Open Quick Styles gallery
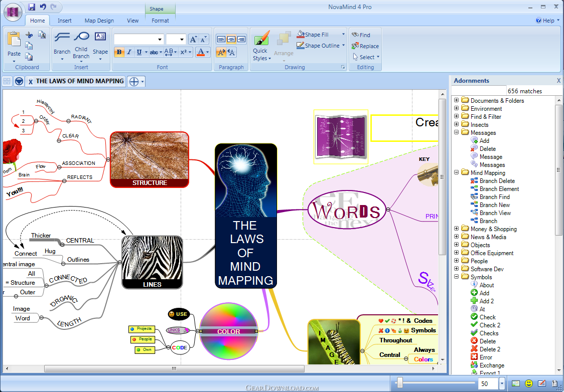The width and height of the screenshot is (564, 392). [x=261, y=46]
